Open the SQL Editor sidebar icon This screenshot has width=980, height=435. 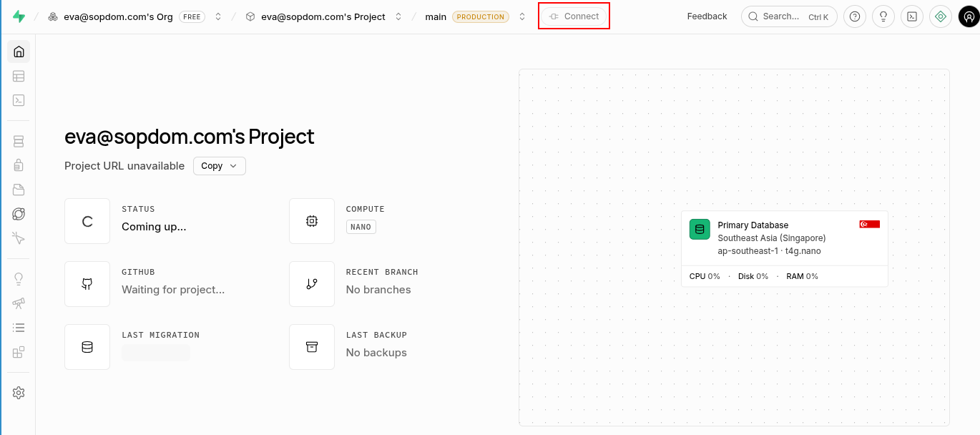[19, 100]
